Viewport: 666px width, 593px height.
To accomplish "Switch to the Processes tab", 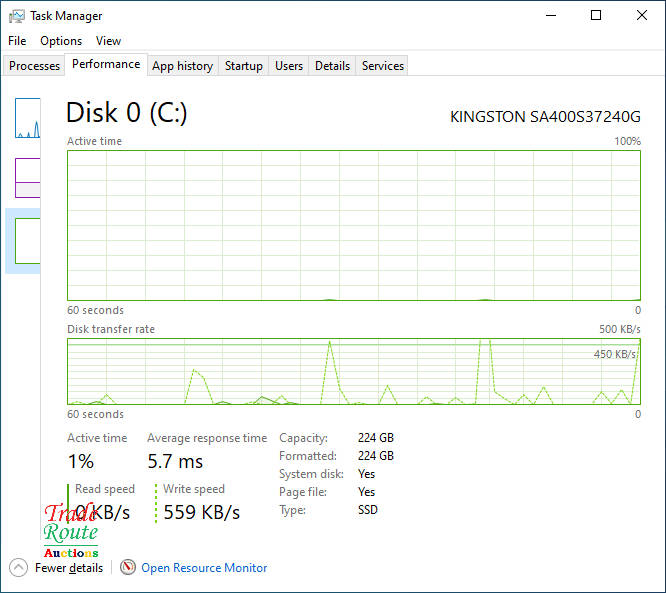I will 34,66.
